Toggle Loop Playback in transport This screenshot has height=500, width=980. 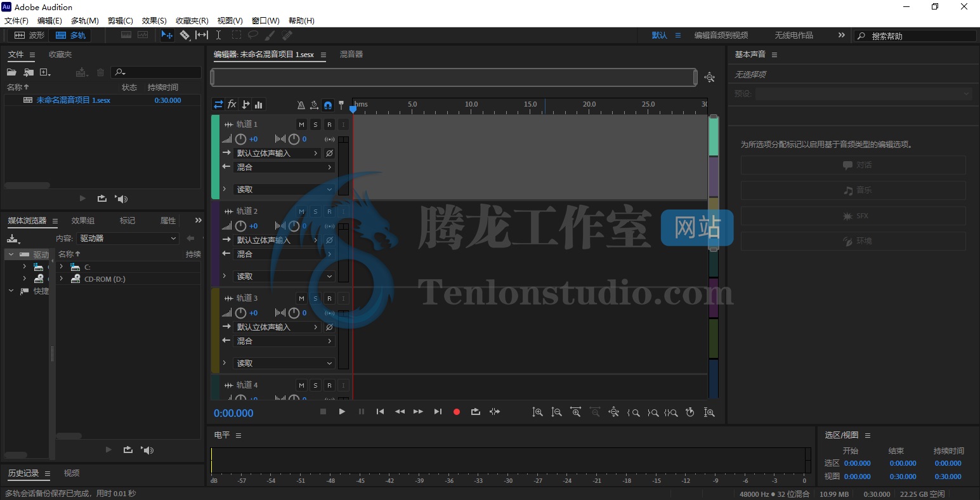[476, 412]
